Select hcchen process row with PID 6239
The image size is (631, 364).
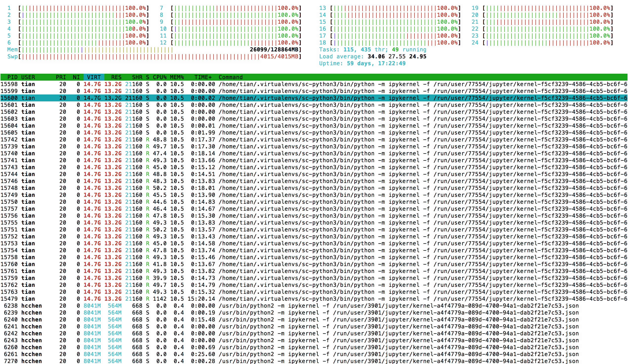[x=314, y=313]
